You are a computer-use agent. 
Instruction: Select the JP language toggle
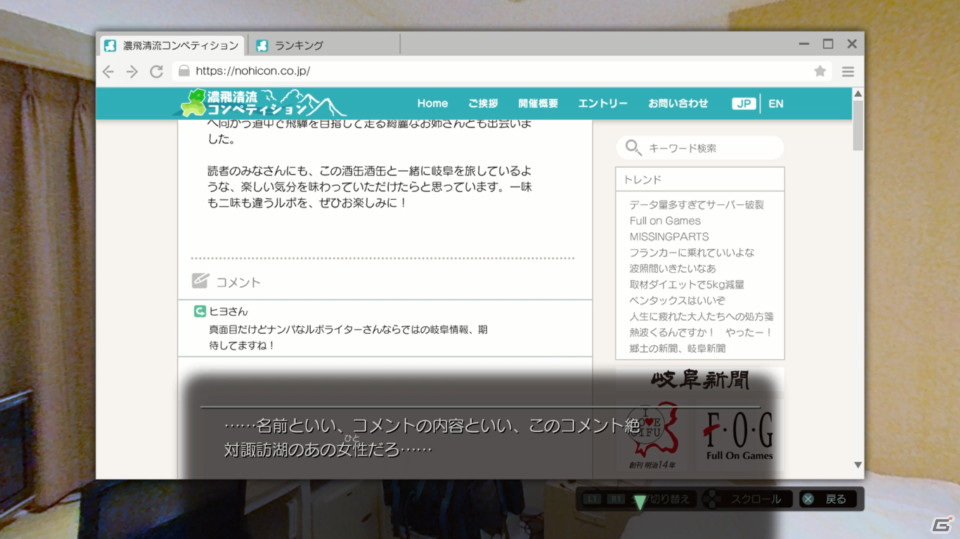[x=743, y=104]
